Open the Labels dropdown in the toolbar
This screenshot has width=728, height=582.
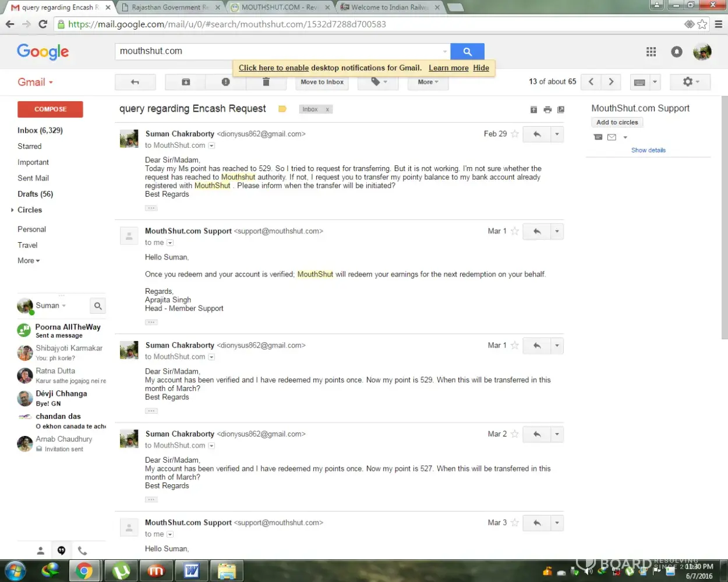point(377,82)
